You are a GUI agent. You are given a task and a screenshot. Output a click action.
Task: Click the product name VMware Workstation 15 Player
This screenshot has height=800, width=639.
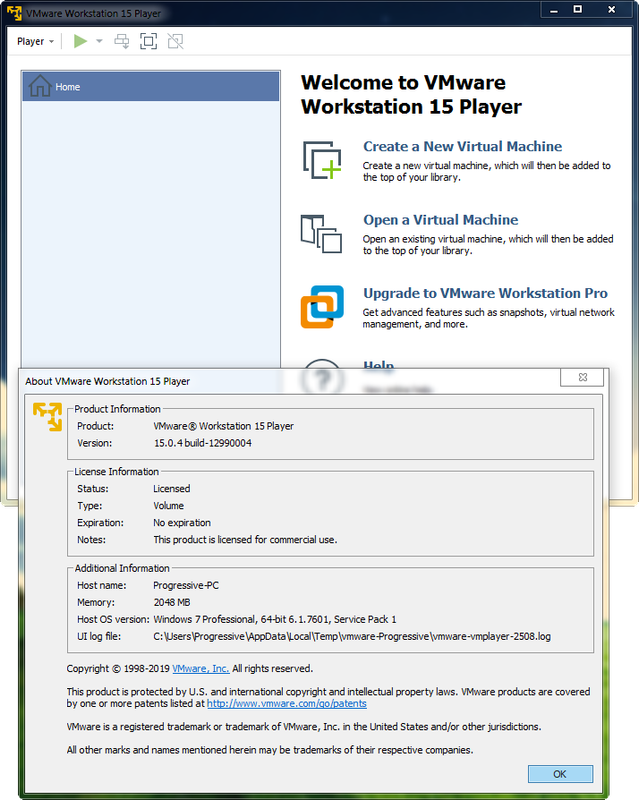pyautogui.click(x=224, y=426)
